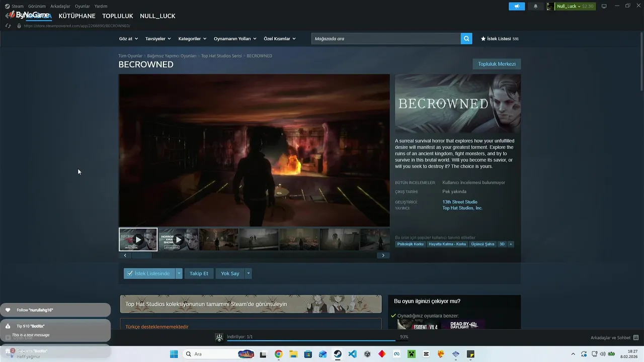The width and height of the screenshot is (644, 362).
Task: Click the downloads icon beside İndiriliyor
Action: [x=219, y=338]
